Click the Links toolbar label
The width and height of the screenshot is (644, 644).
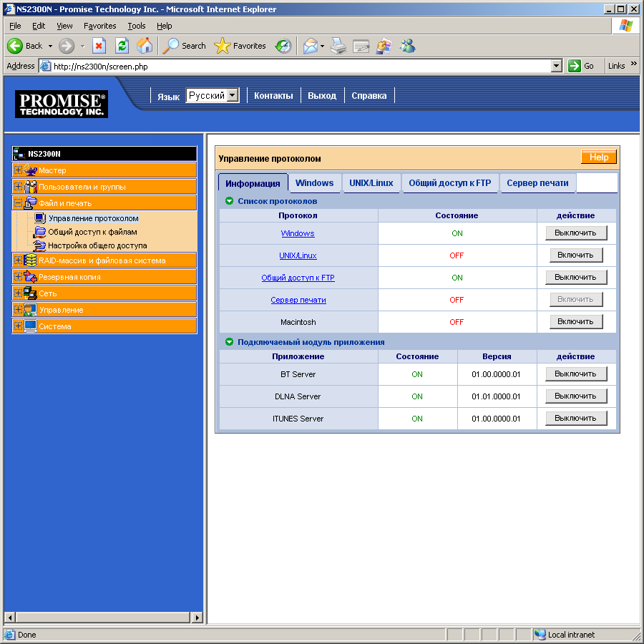coord(616,66)
